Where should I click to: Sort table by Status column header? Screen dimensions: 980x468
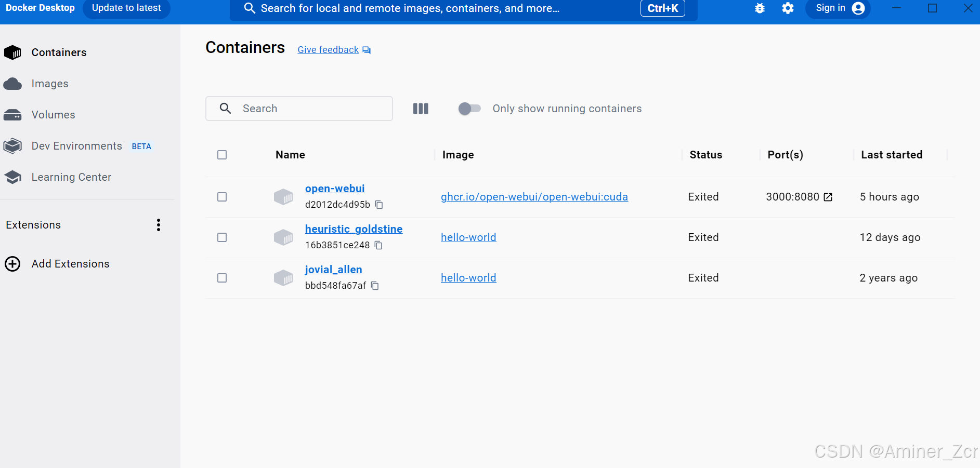[x=705, y=155]
